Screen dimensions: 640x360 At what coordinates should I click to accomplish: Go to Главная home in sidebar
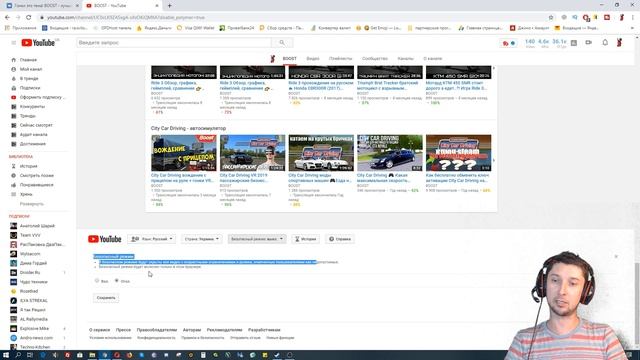pyautogui.click(x=28, y=60)
